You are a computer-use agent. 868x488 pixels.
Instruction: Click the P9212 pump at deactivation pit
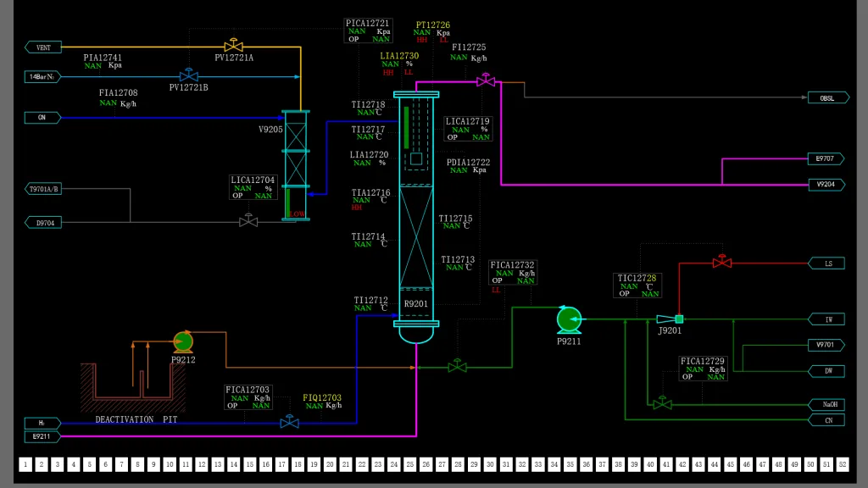pos(183,341)
